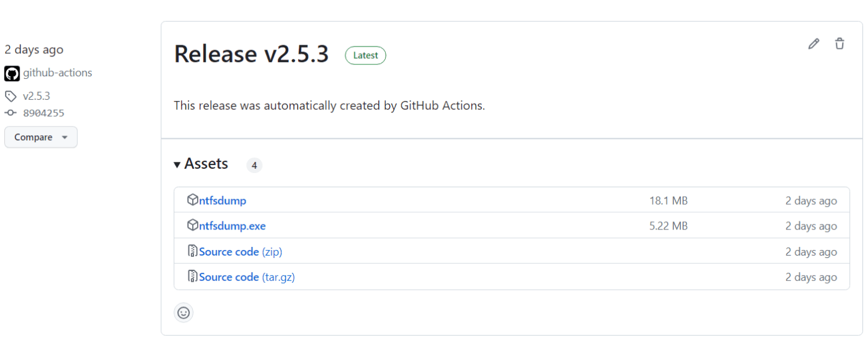
Task: Click the pencil edit release icon
Action: (x=813, y=43)
